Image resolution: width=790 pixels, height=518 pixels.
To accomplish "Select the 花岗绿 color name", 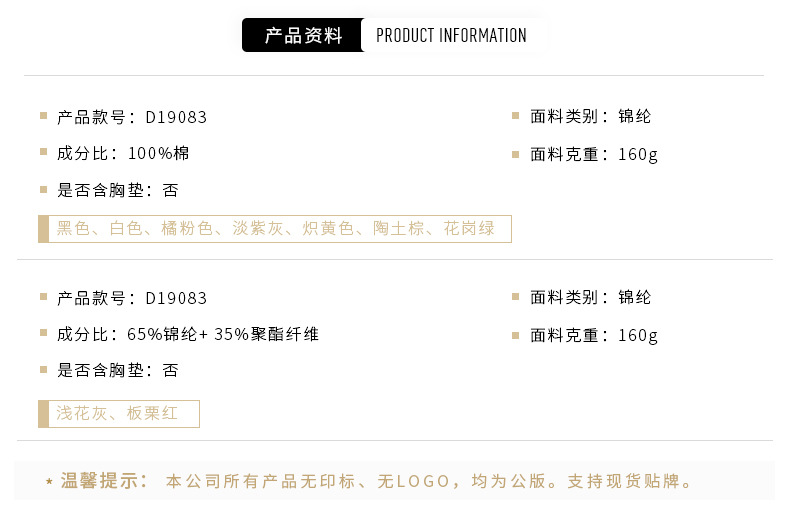I will (x=469, y=229).
